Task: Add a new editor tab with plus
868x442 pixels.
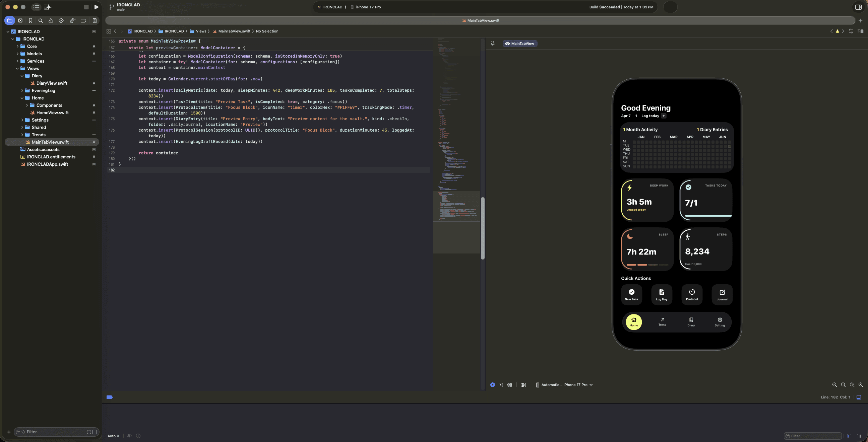Action: pyautogui.click(x=860, y=20)
